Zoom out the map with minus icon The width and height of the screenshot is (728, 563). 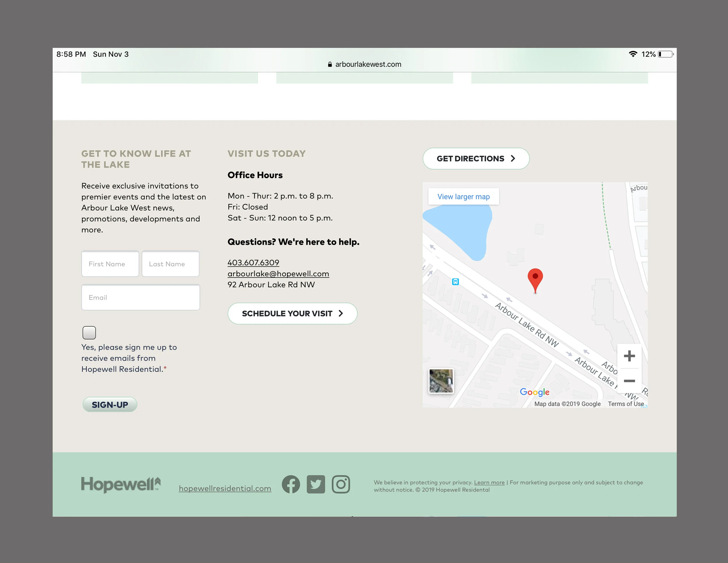click(x=629, y=381)
